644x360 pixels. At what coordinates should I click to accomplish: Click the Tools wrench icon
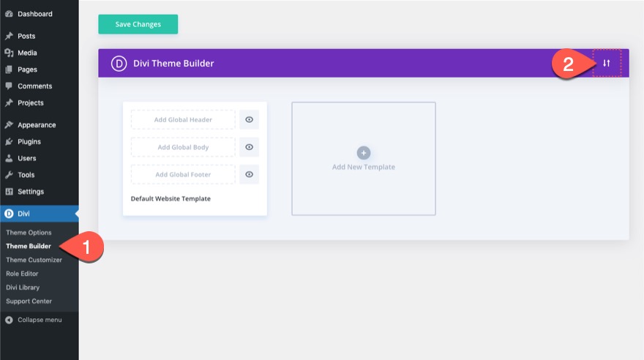[9, 175]
